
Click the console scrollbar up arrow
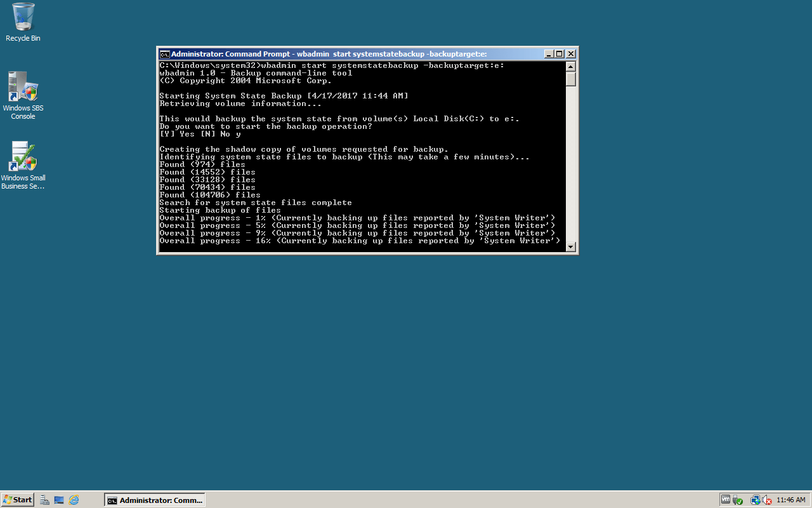570,66
